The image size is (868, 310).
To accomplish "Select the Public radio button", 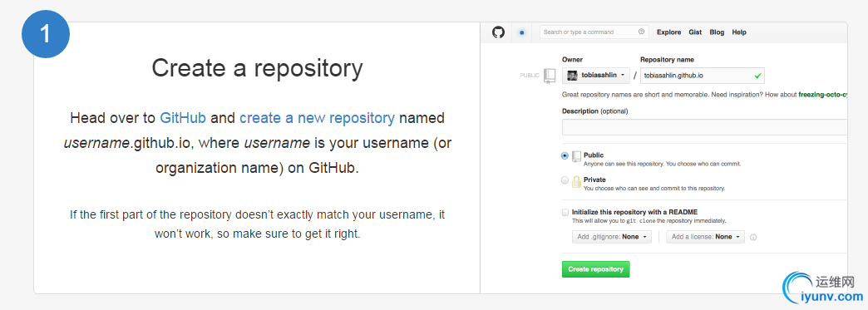I will (565, 156).
